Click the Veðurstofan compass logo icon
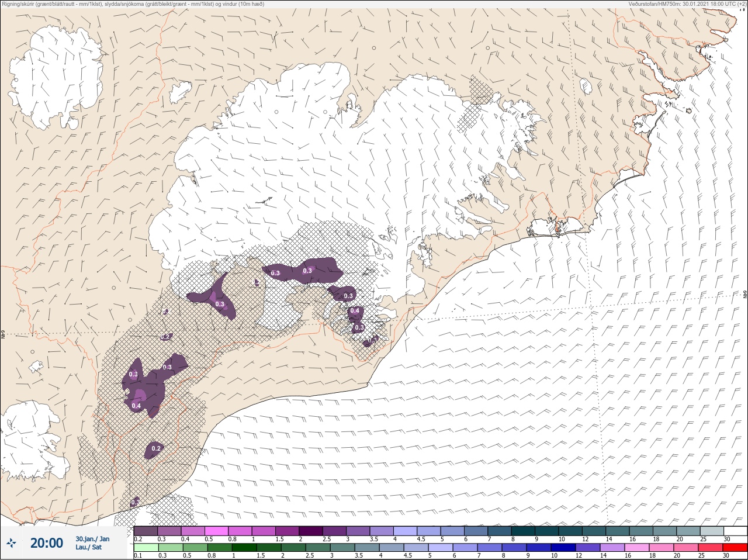The image size is (748, 560). 11,543
